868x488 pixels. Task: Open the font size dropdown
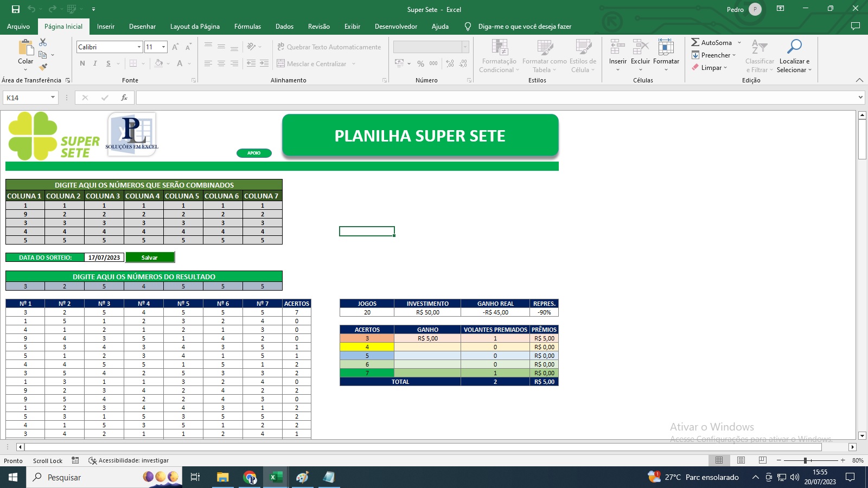[x=164, y=47]
